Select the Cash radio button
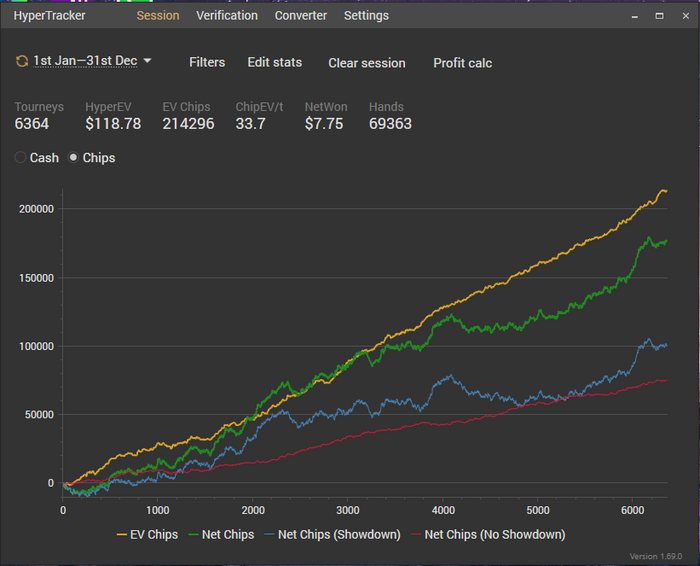This screenshot has width=700, height=566. [20, 158]
